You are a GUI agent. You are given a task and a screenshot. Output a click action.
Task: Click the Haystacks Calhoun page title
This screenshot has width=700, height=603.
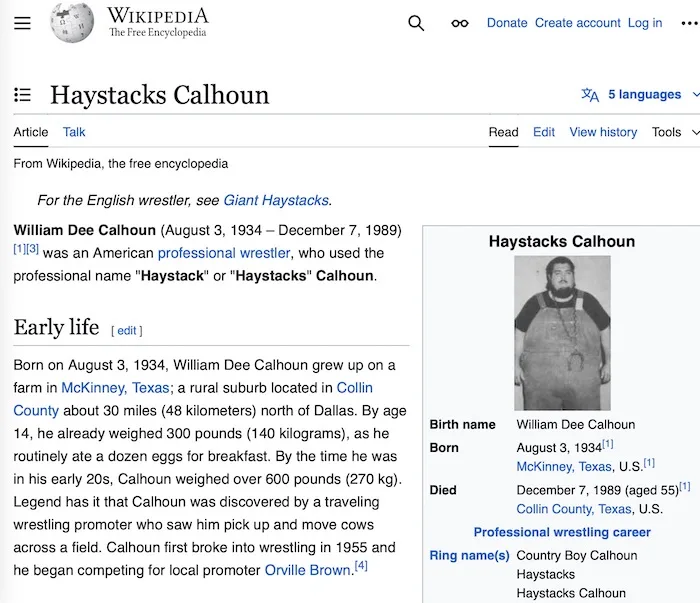tap(160, 95)
